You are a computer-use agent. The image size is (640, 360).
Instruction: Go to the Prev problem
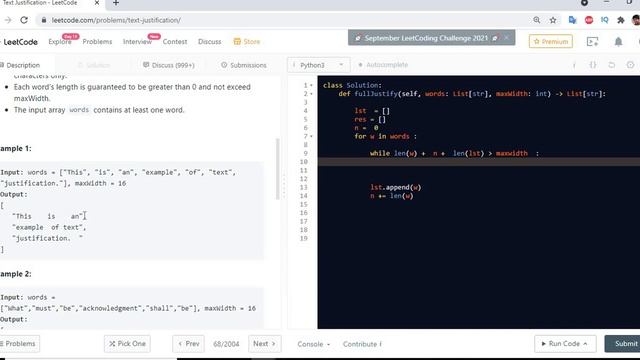tap(188, 344)
